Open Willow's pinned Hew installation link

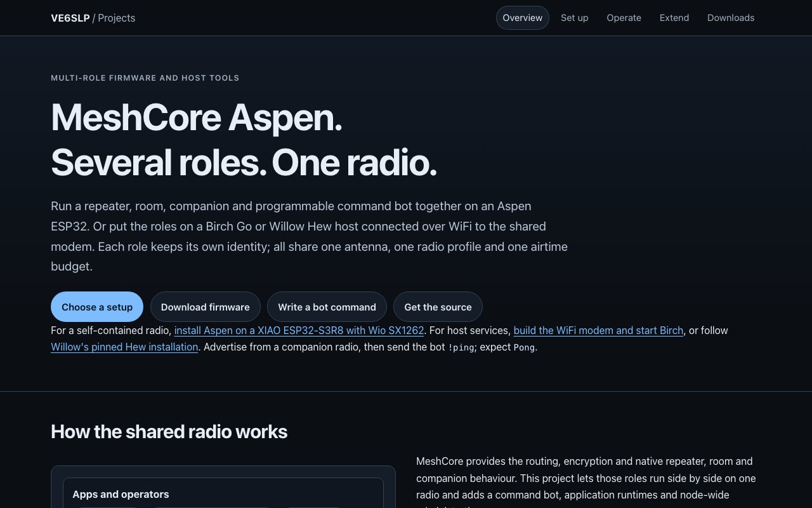point(124,347)
